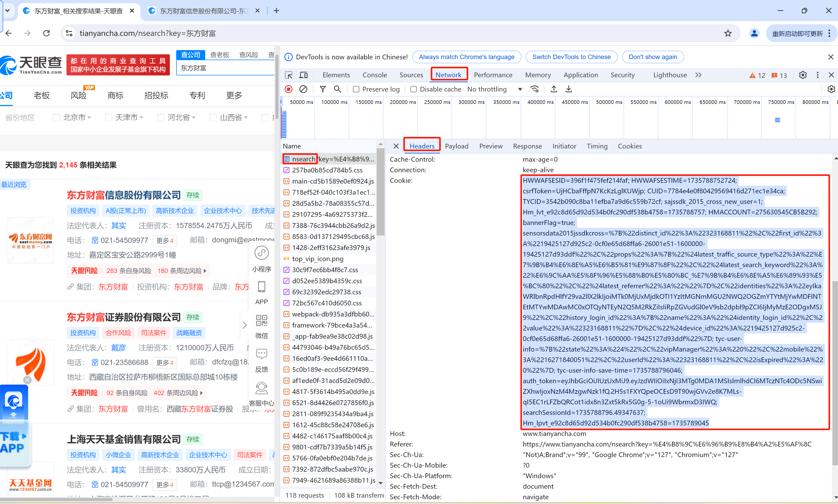The width and height of the screenshot is (838, 504).
Task: Show the 13 issues indicator
Action: pyautogui.click(x=779, y=75)
